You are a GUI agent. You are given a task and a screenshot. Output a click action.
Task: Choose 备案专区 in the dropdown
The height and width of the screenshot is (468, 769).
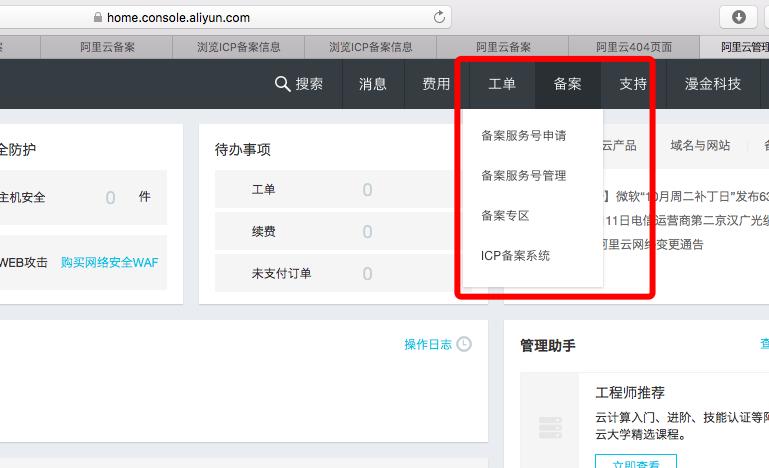505,215
